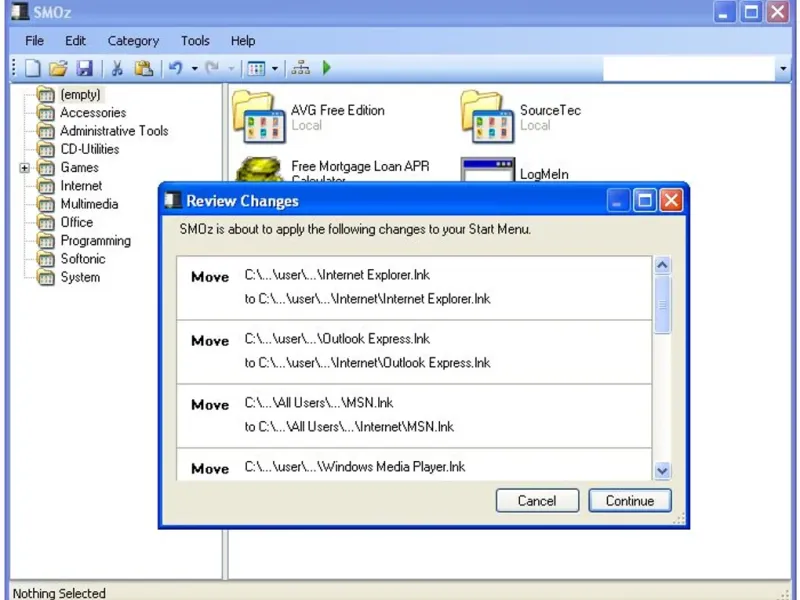Click Cancel in Review Changes dialog
Screen dimensions: 800x600
[x=537, y=501]
